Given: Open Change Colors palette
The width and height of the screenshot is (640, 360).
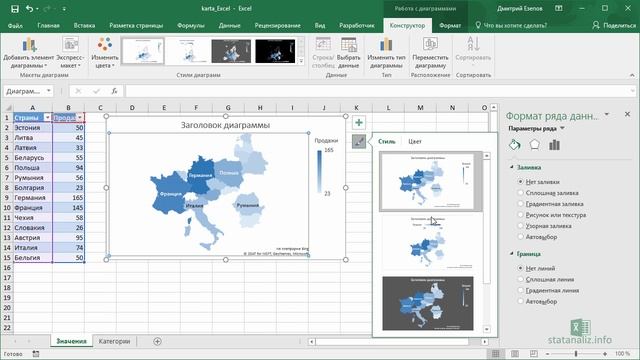Looking at the screenshot, I should tap(105, 52).
